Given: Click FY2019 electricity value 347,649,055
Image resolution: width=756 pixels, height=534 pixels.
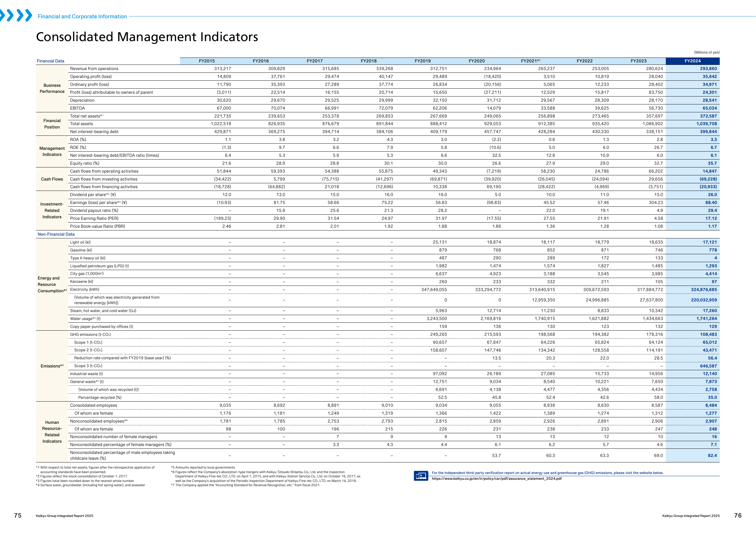Looking at the screenshot, I should [434, 290].
